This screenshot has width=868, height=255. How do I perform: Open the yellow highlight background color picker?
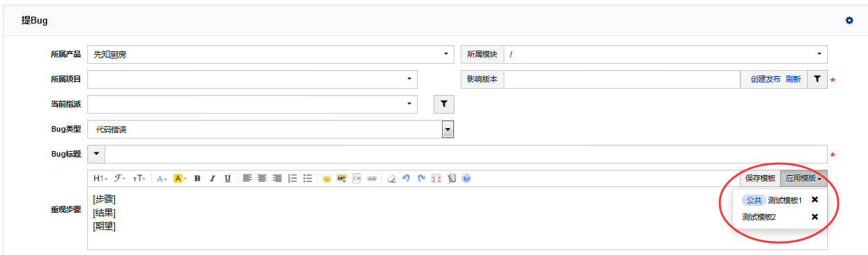coord(180,178)
